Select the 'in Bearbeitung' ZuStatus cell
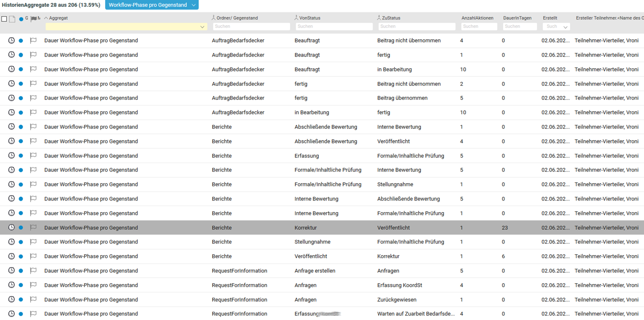Screen dimensions: 644x320 394,69
